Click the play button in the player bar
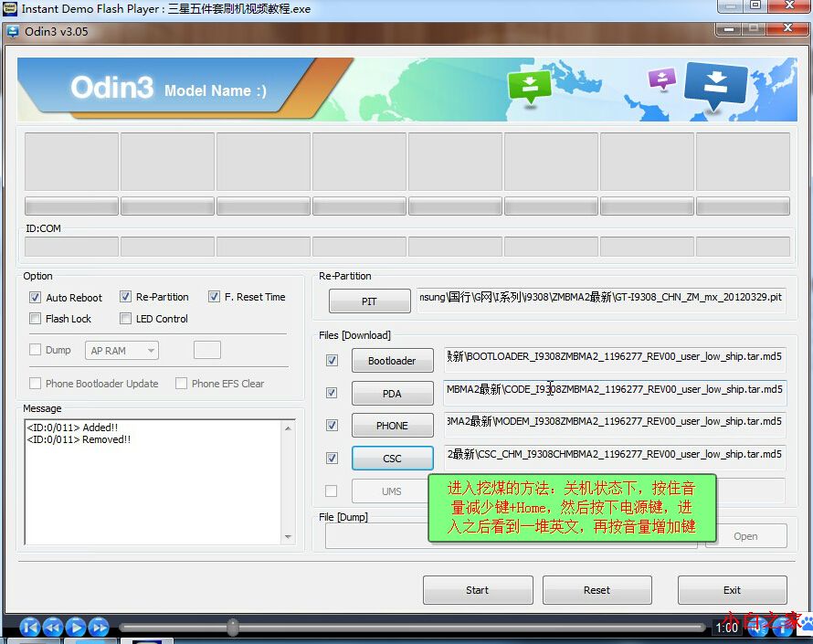The width and height of the screenshot is (813, 644). point(76,628)
